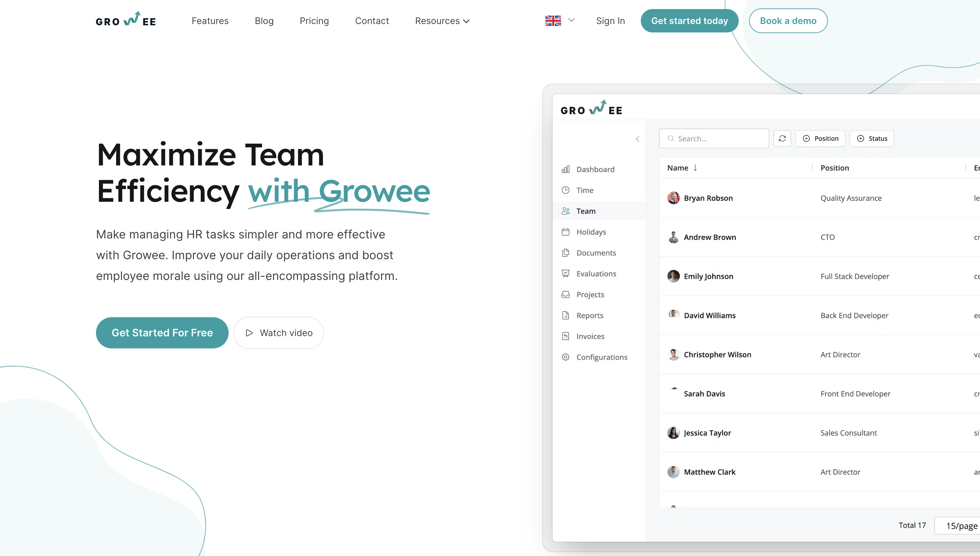Open the Blog section

[264, 21]
